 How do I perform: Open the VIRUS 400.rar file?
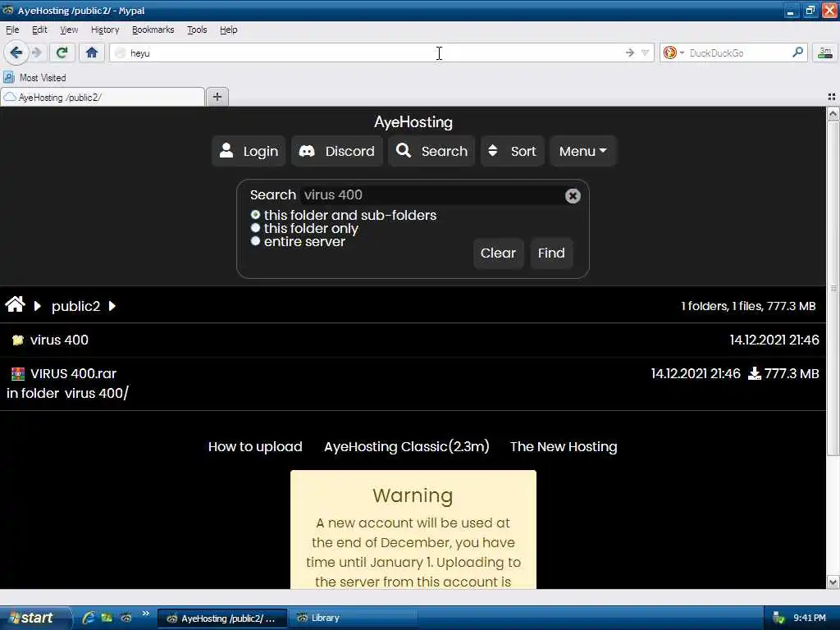73,373
